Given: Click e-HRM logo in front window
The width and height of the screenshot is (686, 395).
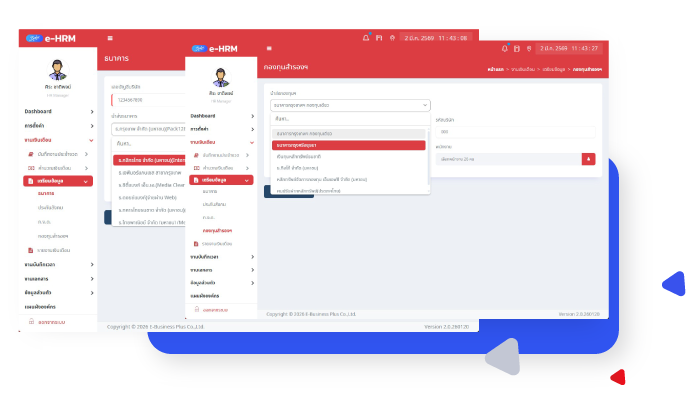Looking at the screenshot, I should point(214,49).
